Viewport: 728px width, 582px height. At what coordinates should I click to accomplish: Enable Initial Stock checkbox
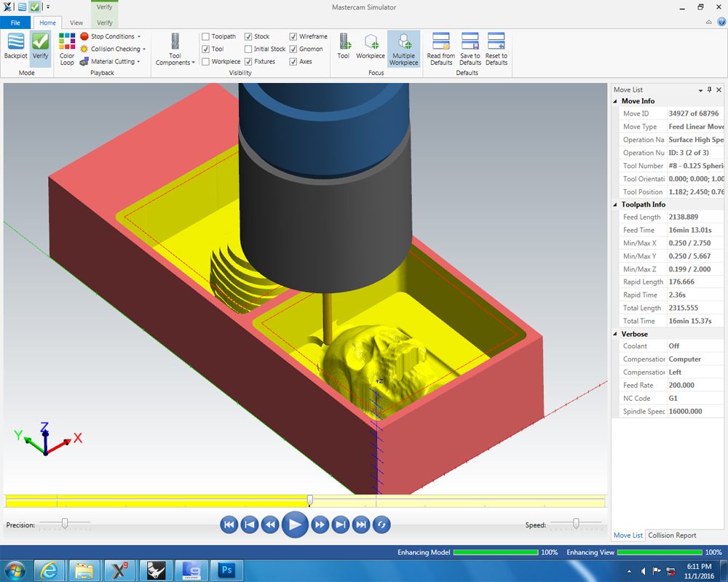tap(248, 49)
